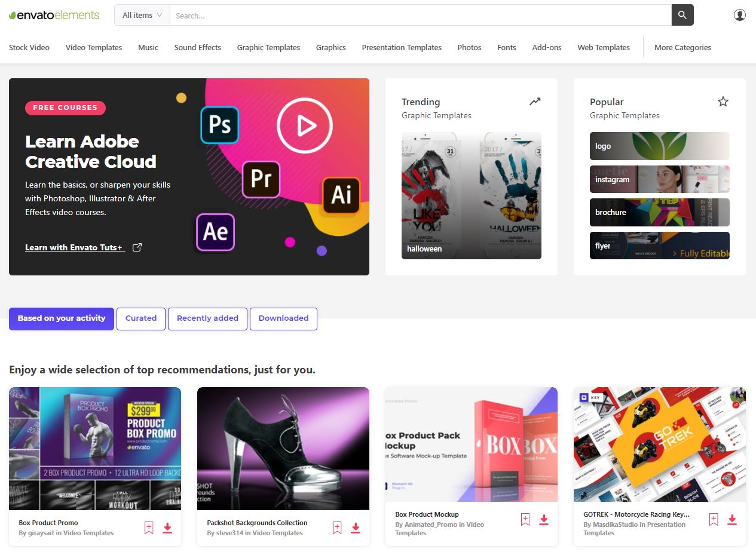Image resolution: width=756 pixels, height=552 pixels.
Task: Open Stock Video category
Action: point(29,47)
